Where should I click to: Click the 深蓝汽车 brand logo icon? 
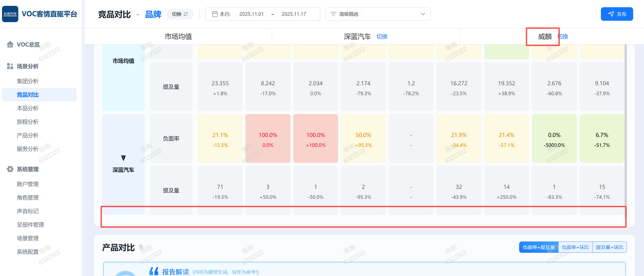[123, 158]
